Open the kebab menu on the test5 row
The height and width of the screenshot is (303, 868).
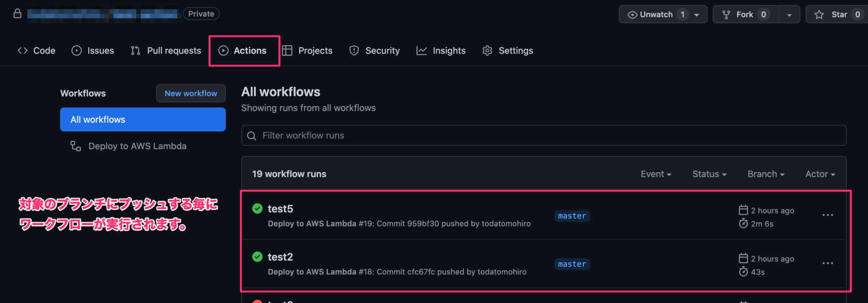(x=828, y=216)
